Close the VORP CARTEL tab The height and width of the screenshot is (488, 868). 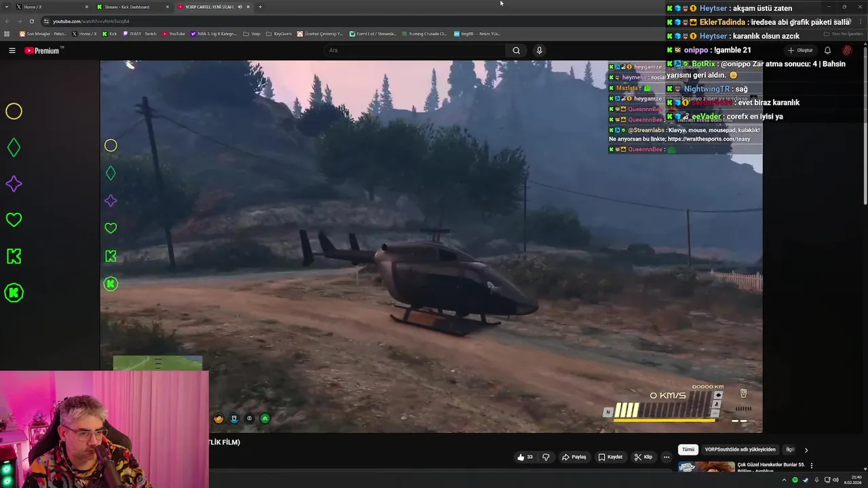click(248, 7)
